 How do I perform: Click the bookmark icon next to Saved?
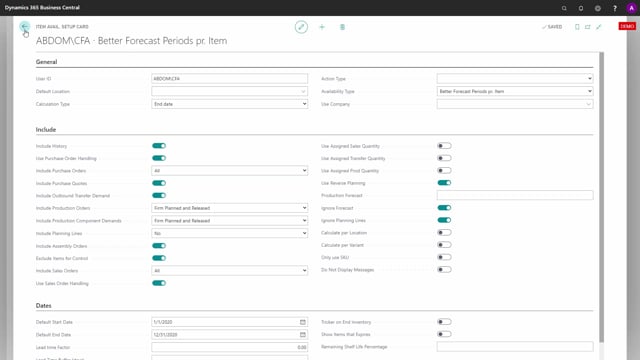577,27
